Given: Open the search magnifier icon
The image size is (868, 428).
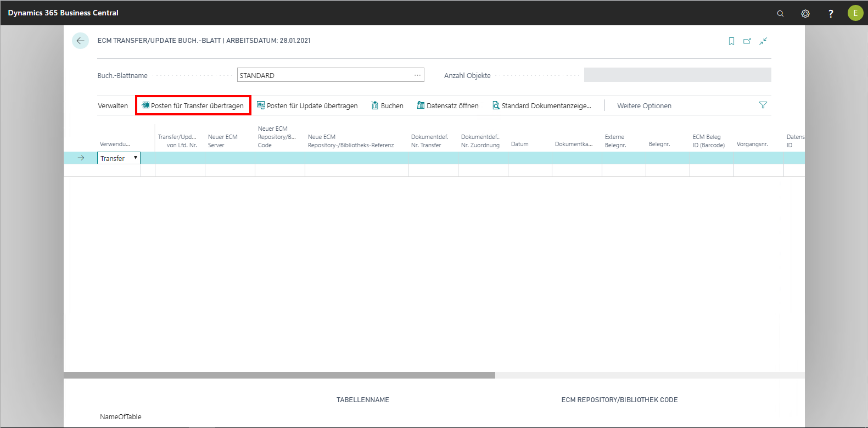Looking at the screenshot, I should pyautogui.click(x=780, y=13).
